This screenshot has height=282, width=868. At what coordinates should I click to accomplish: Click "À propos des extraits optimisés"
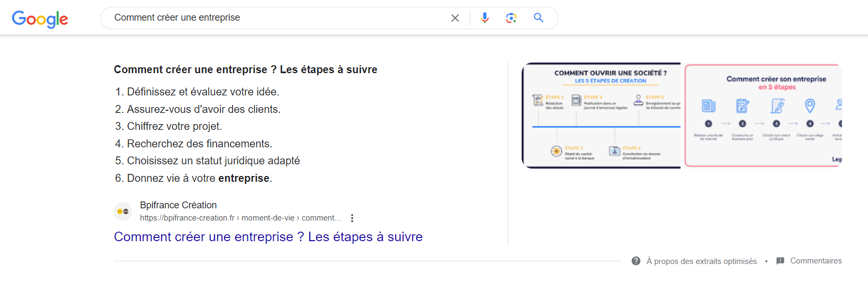point(701,261)
